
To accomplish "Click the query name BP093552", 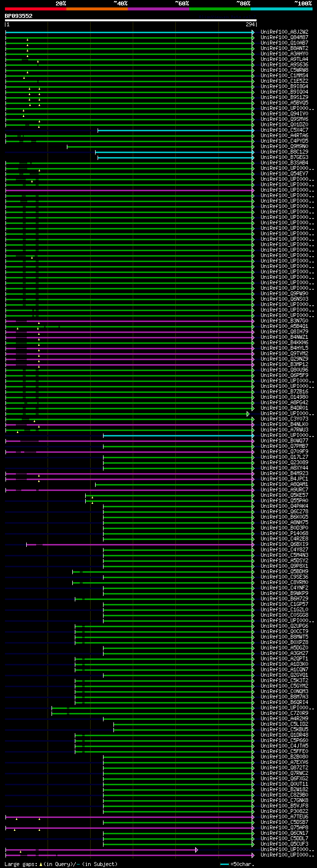I will point(18,16).
